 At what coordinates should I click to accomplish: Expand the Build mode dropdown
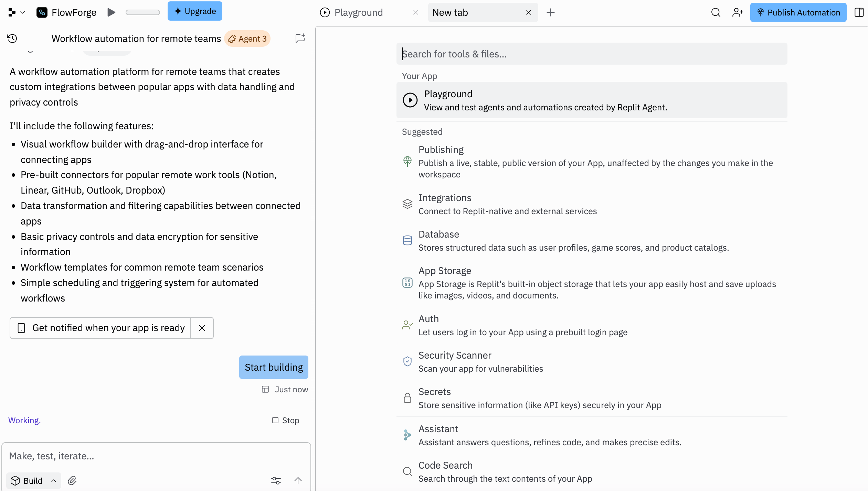(33, 480)
